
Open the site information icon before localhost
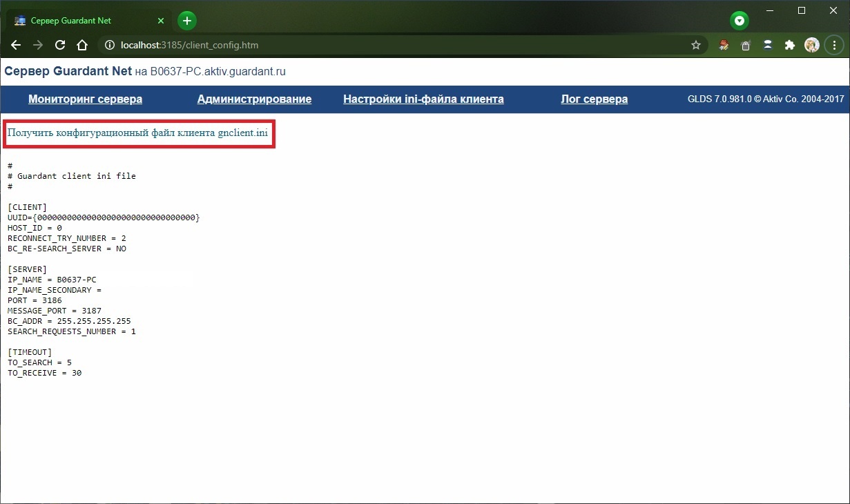[x=108, y=46]
